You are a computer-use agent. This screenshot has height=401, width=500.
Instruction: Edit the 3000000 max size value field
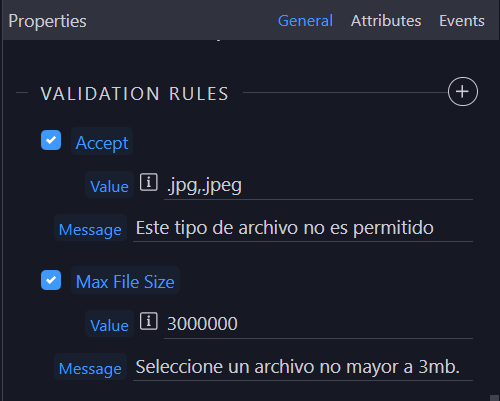(318, 324)
